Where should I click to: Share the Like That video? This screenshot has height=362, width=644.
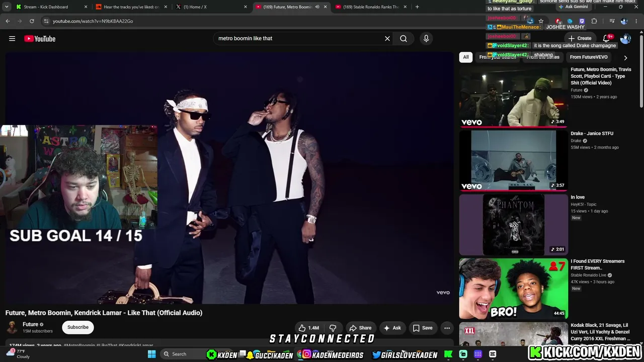[x=360, y=328]
